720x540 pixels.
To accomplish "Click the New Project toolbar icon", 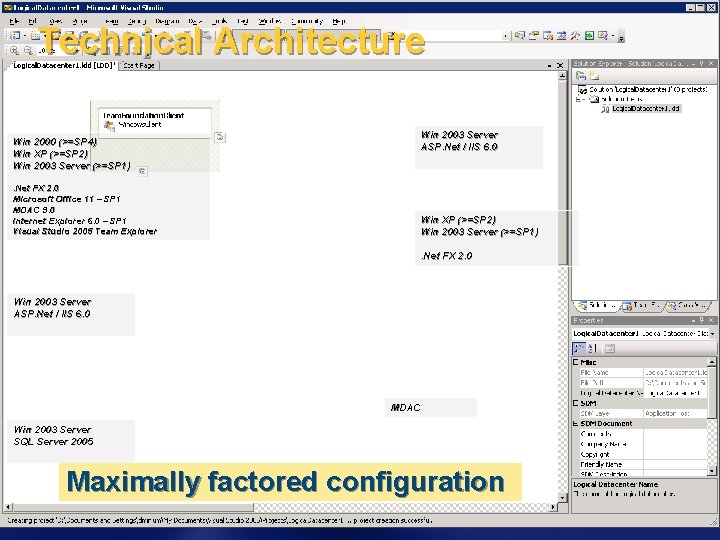I will pos(14,35).
